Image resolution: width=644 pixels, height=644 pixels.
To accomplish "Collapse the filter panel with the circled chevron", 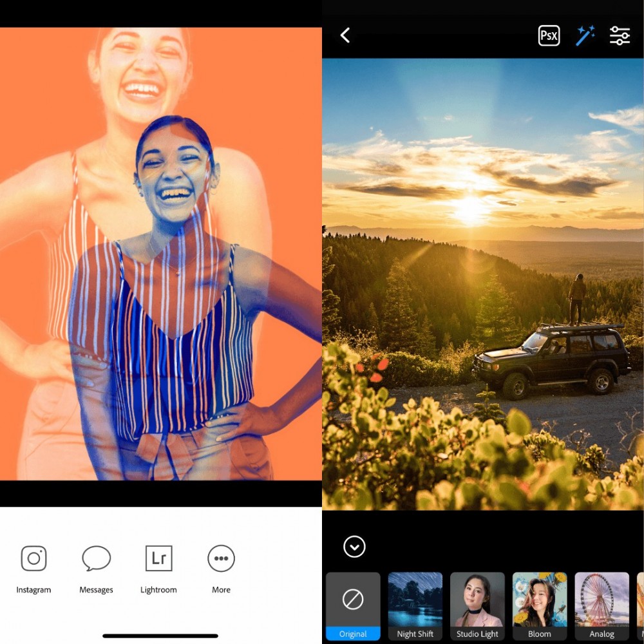I will pyautogui.click(x=354, y=547).
